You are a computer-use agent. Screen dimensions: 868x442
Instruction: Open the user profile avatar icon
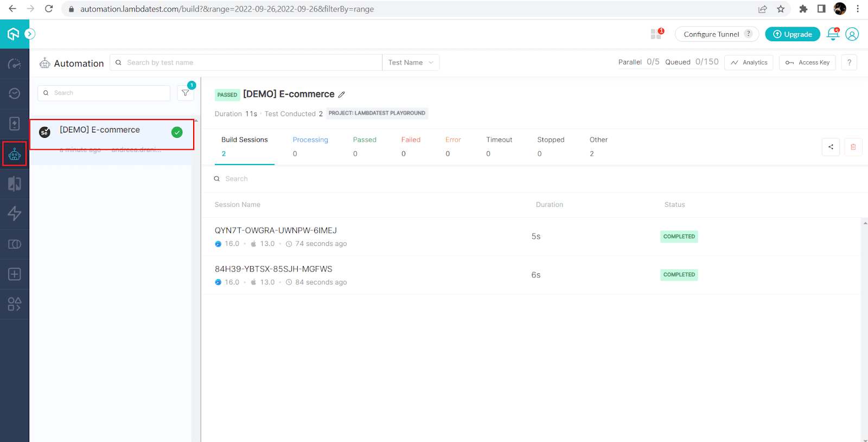tap(852, 34)
